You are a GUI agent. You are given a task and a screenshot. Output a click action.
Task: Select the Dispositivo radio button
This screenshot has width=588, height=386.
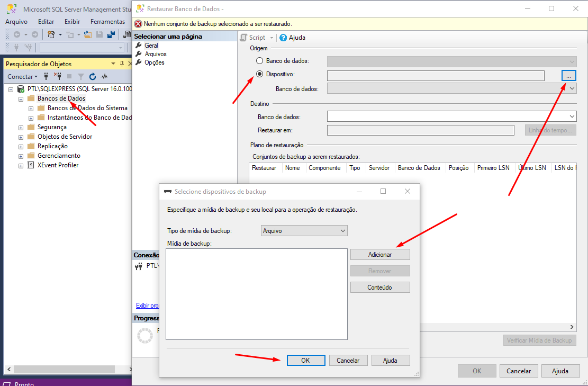click(x=259, y=74)
